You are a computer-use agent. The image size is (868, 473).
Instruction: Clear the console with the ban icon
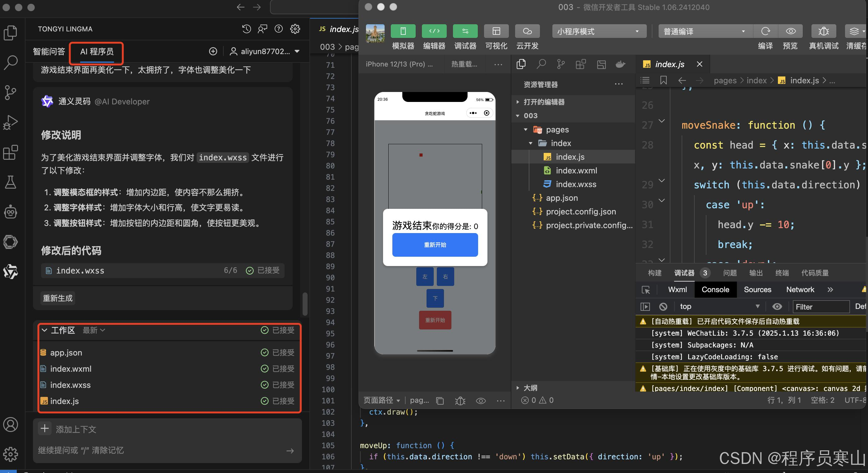tap(663, 306)
